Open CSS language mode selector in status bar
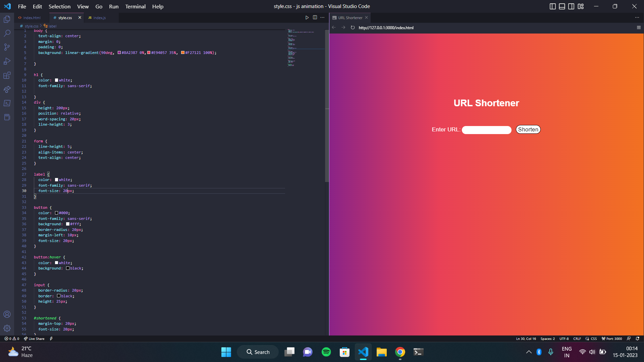The image size is (644, 362). 593,339
